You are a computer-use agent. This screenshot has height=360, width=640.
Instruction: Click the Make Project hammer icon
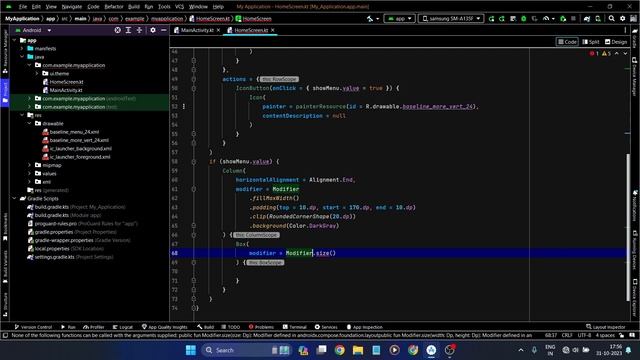pyautogui.click(x=370, y=19)
